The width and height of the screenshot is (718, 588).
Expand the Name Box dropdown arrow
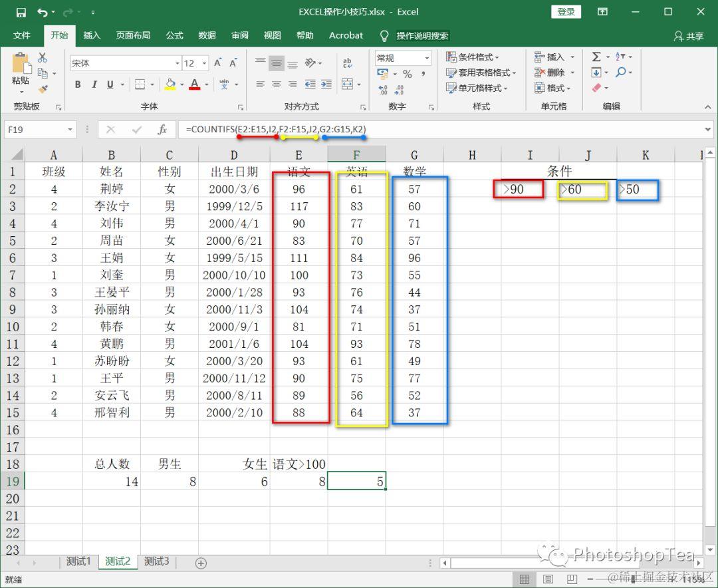click(x=70, y=130)
